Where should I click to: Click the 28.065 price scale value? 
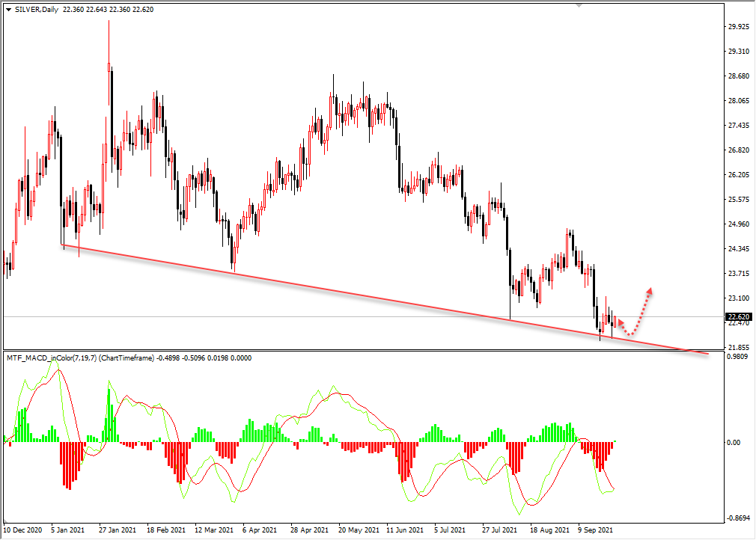[x=739, y=101]
